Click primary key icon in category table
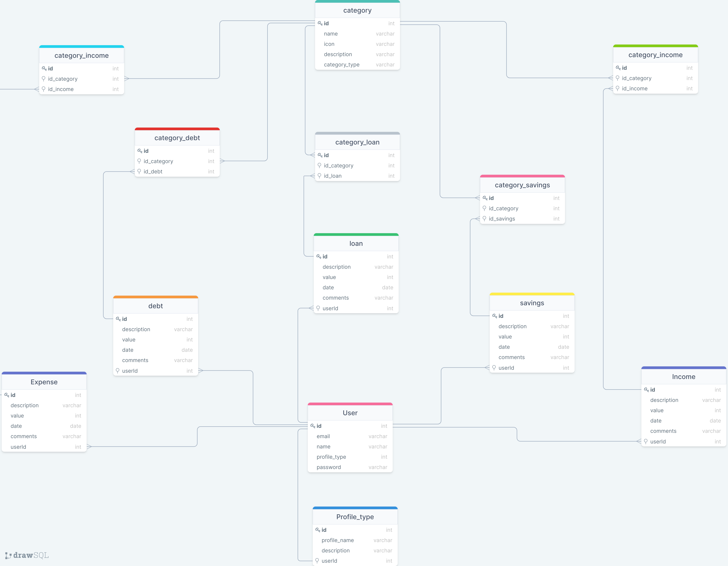Image resolution: width=728 pixels, height=566 pixels. coord(320,23)
